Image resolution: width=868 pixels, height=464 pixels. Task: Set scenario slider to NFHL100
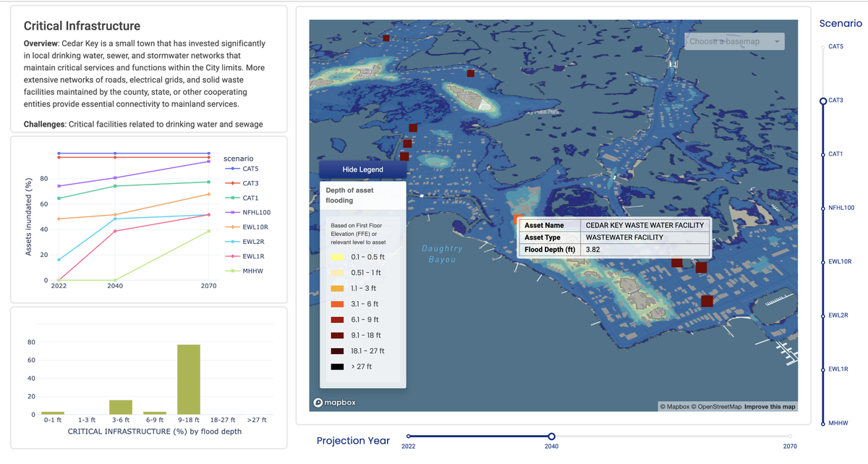(822, 208)
